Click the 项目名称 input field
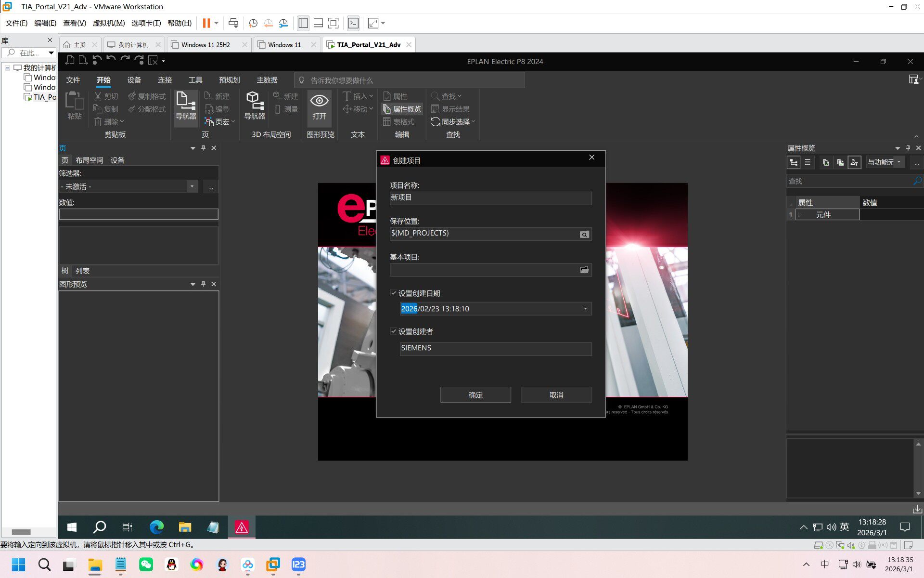The width and height of the screenshot is (924, 578). coord(490,198)
